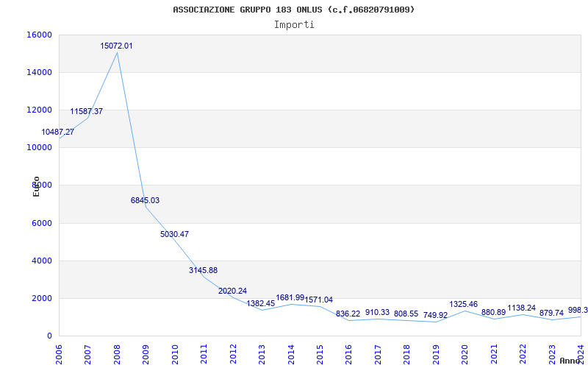The image size is (588, 368).
Task: Select the 1681.99 data label
Action: (290, 298)
